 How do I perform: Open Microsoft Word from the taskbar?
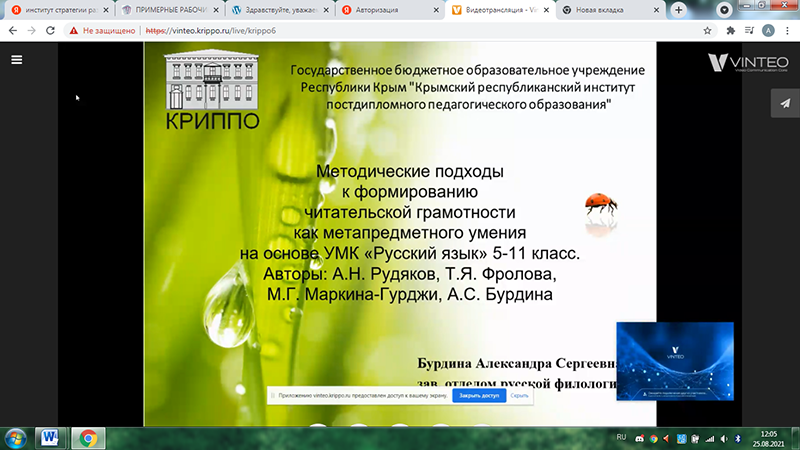(x=50, y=438)
